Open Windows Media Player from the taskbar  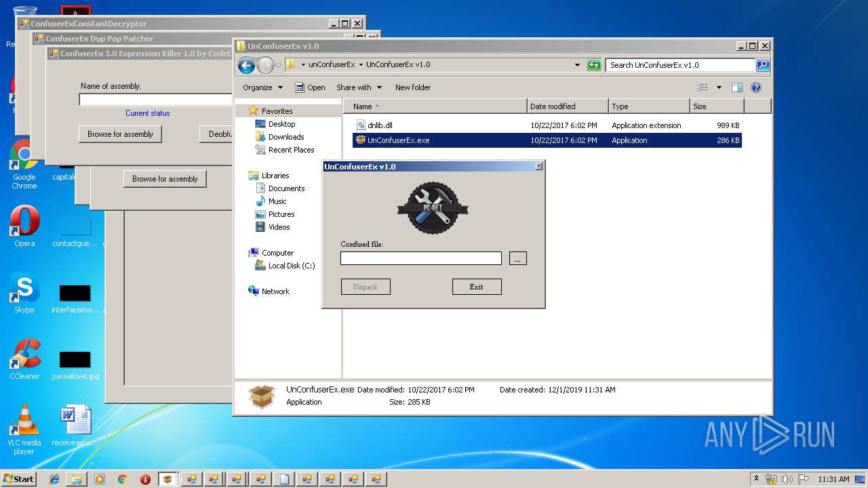point(100,479)
